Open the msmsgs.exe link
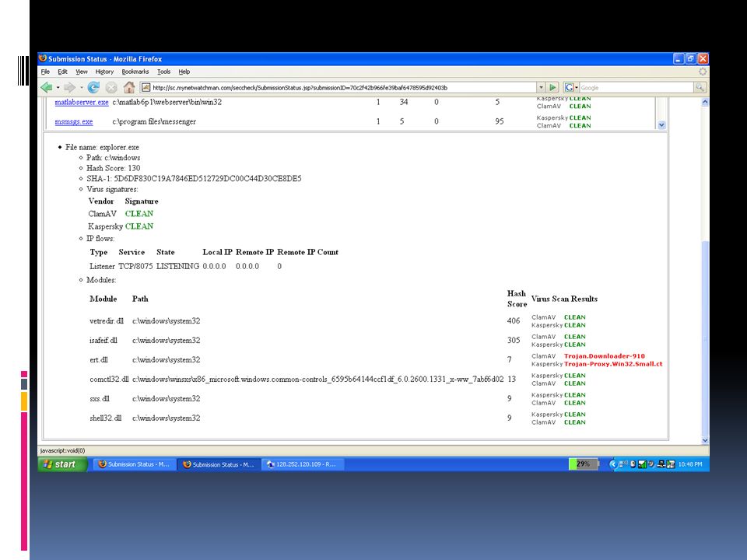Image resolution: width=747 pixels, height=560 pixels. (x=74, y=122)
